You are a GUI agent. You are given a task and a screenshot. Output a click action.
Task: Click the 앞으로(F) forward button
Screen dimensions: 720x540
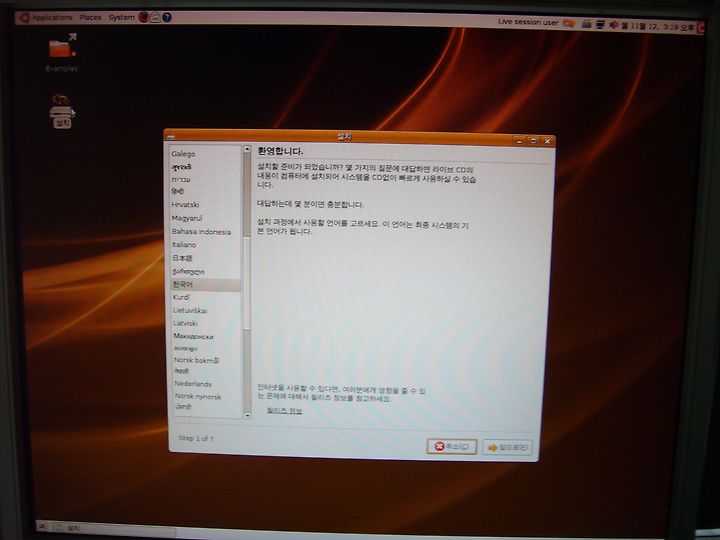507,447
